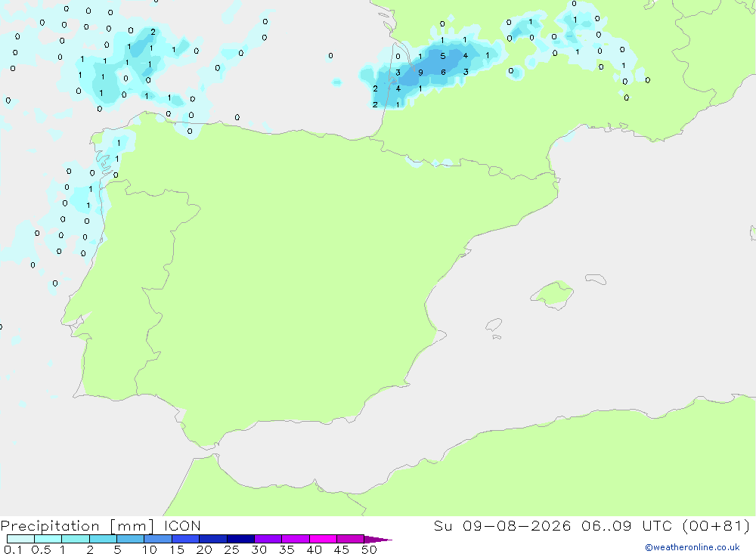The width and height of the screenshot is (756, 554).
Task: Select the date '09-08-2026'
Action: (x=517, y=525)
